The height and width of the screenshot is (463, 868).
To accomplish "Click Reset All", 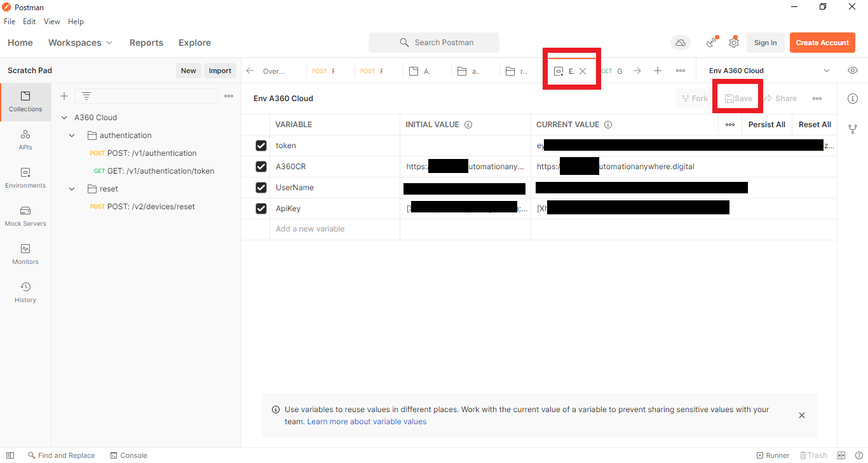I will coord(815,125).
